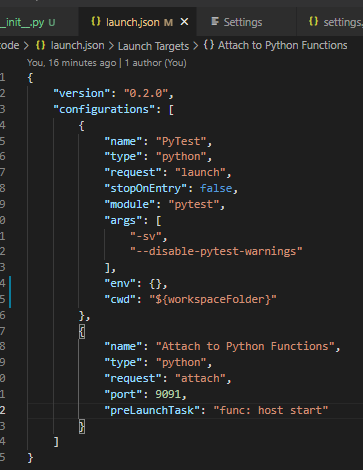This screenshot has height=470, width=363.
Task: Open the Settings tab
Action: tap(246, 22)
